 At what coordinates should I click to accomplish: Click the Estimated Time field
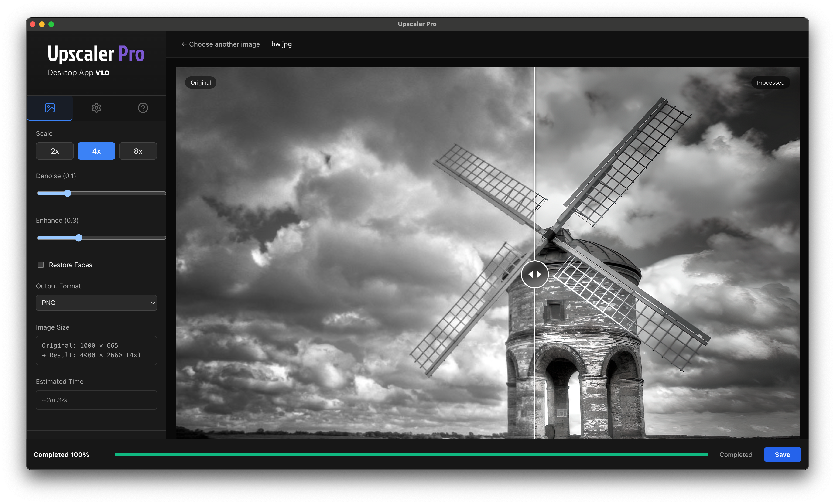[x=96, y=400]
